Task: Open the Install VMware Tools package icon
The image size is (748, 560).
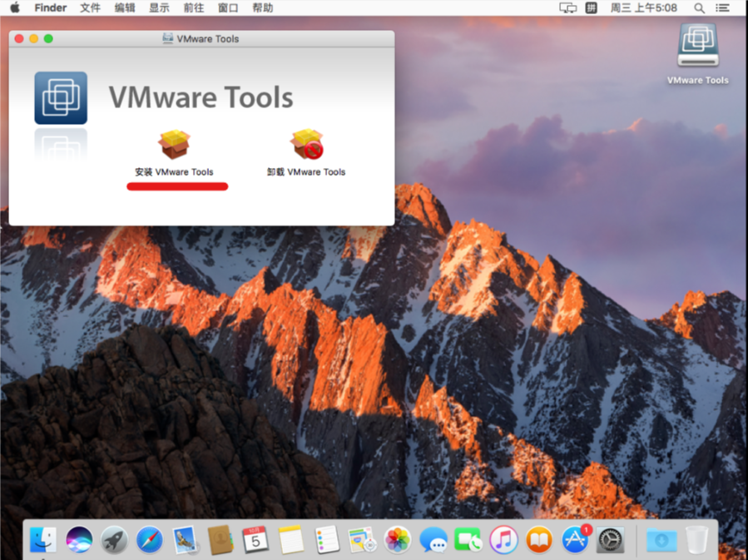Action: pos(174,145)
